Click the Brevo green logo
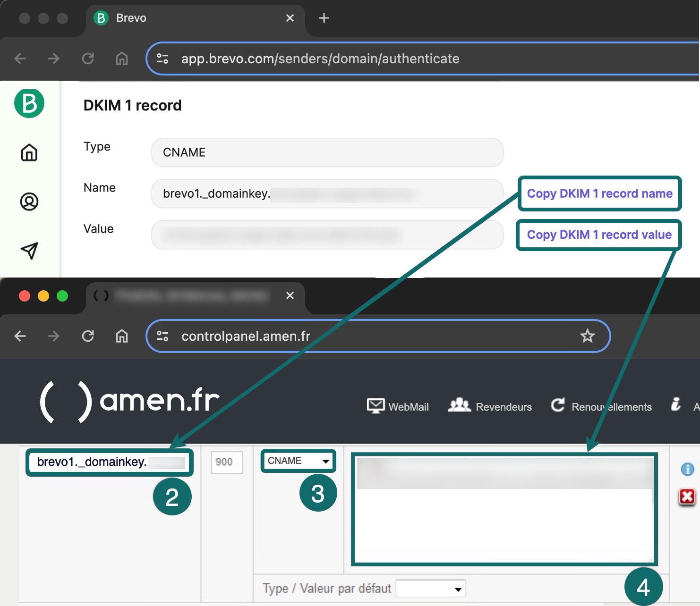Screen dimensions: 700x606 [29, 103]
